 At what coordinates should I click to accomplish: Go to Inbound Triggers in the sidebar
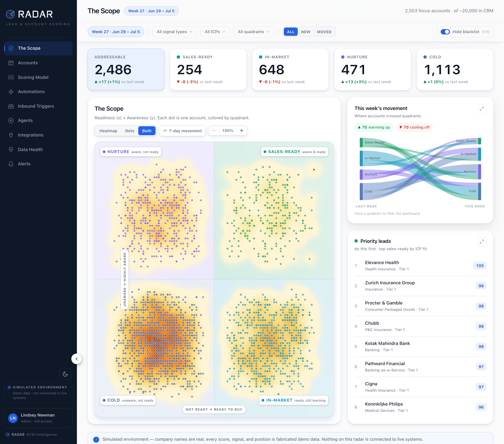(38, 106)
